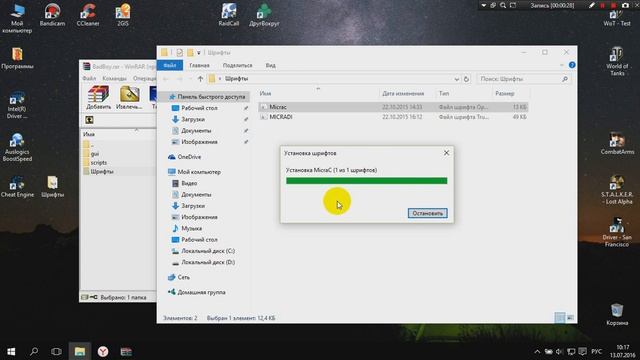Launch Auslogics BoostSpeed from the desktop
The width and height of the screenshot is (640, 360).
point(17,147)
